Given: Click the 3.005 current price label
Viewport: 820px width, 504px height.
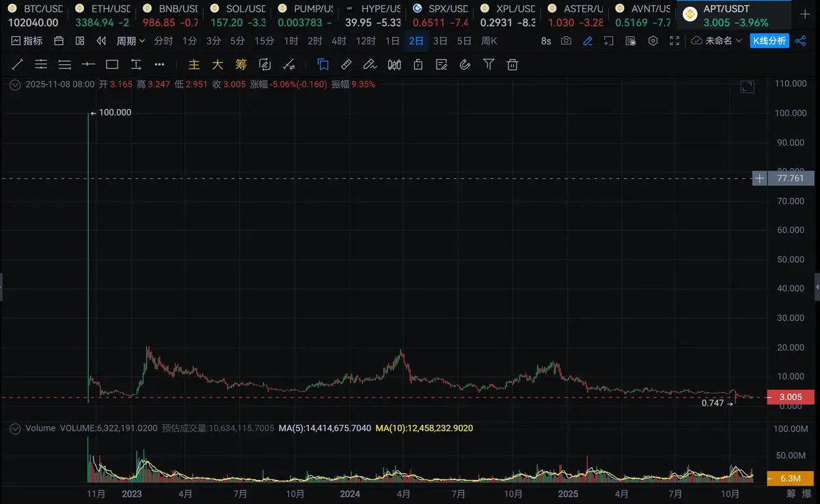Looking at the screenshot, I should (791, 397).
